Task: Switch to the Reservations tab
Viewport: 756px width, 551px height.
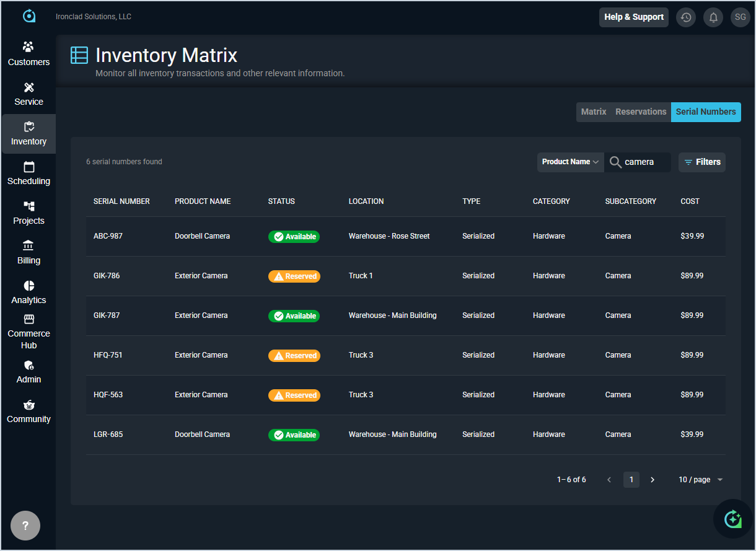Action: (641, 112)
